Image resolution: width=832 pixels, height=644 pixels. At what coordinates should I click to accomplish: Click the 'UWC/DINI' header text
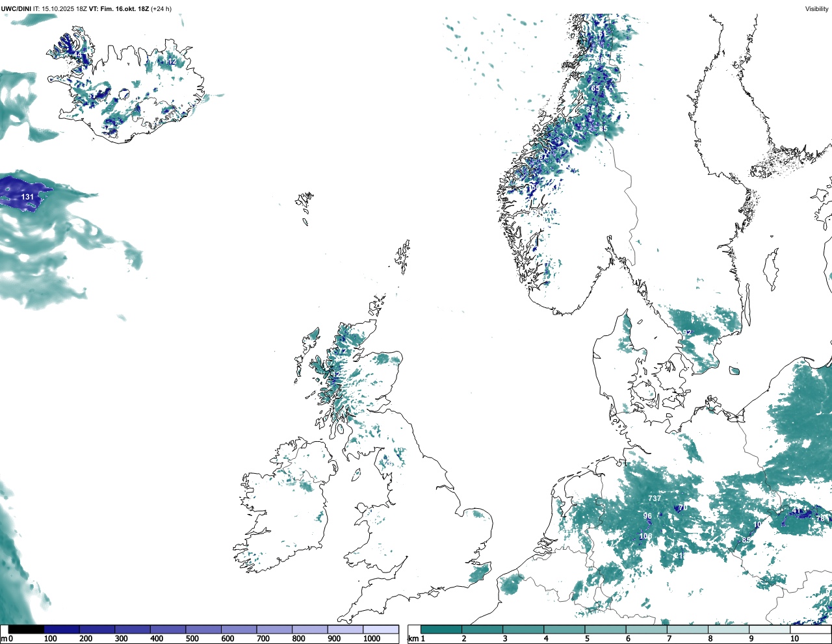[16, 8]
